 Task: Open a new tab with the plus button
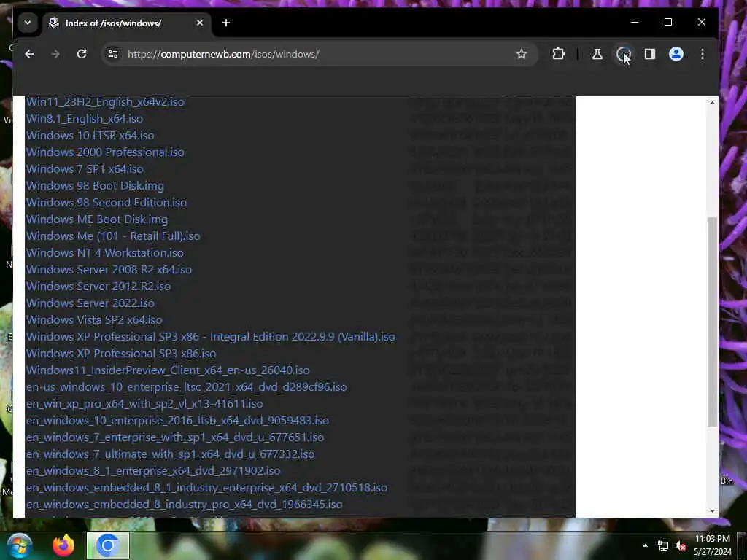click(226, 23)
